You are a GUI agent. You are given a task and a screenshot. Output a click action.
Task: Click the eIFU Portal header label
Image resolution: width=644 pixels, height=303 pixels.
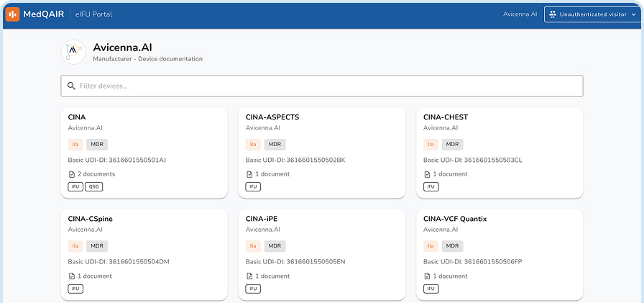tap(93, 14)
